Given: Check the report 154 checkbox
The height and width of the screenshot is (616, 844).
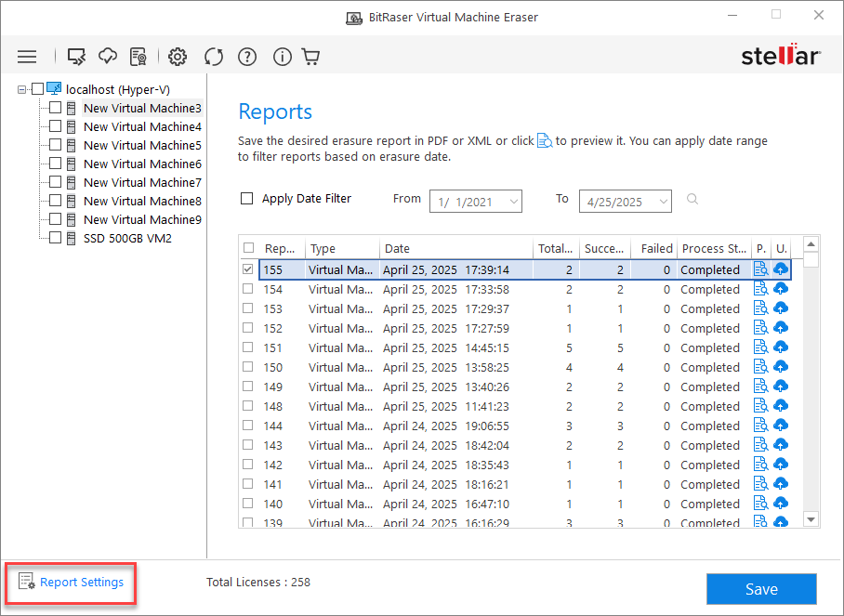Looking at the screenshot, I should pos(247,288).
